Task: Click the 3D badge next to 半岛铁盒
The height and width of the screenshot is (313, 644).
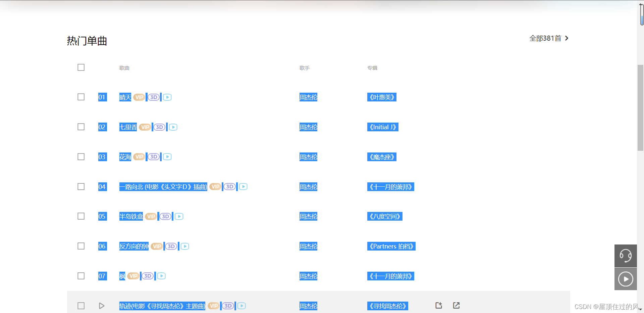Action: [165, 216]
